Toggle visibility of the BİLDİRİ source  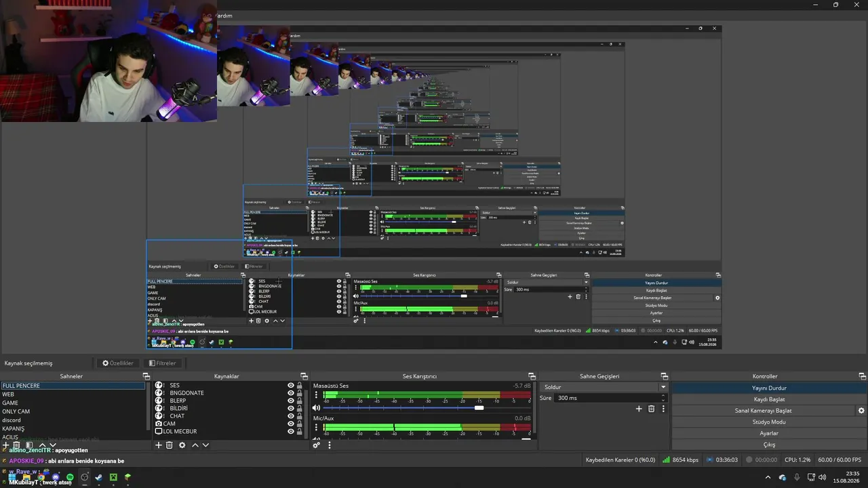(291, 409)
